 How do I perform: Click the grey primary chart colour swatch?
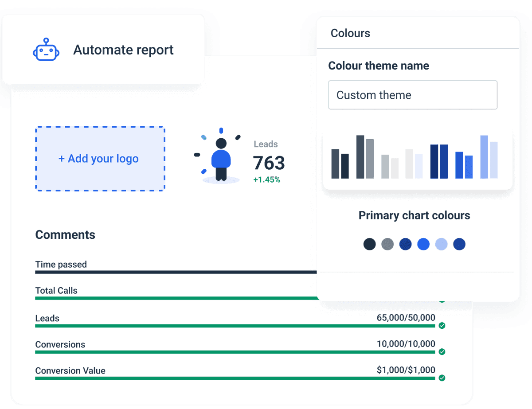tap(387, 244)
